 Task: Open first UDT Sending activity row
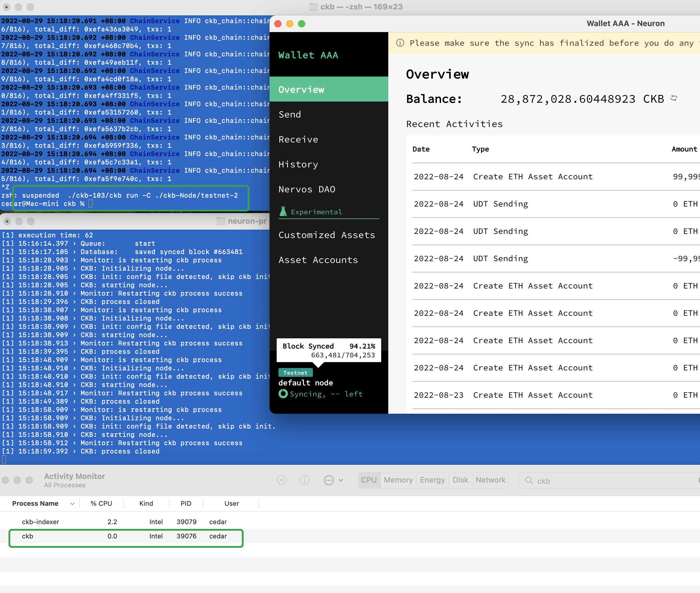[x=556, y=204]
